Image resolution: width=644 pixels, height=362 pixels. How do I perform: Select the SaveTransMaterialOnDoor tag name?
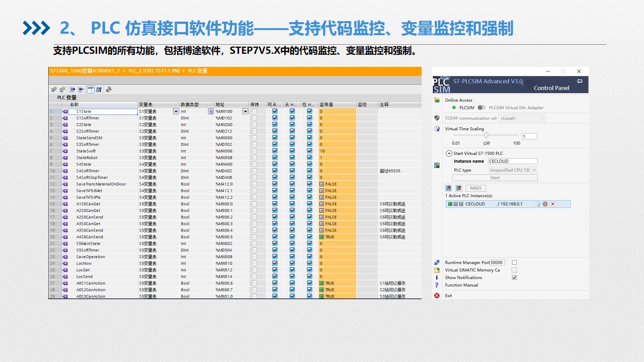101,184
